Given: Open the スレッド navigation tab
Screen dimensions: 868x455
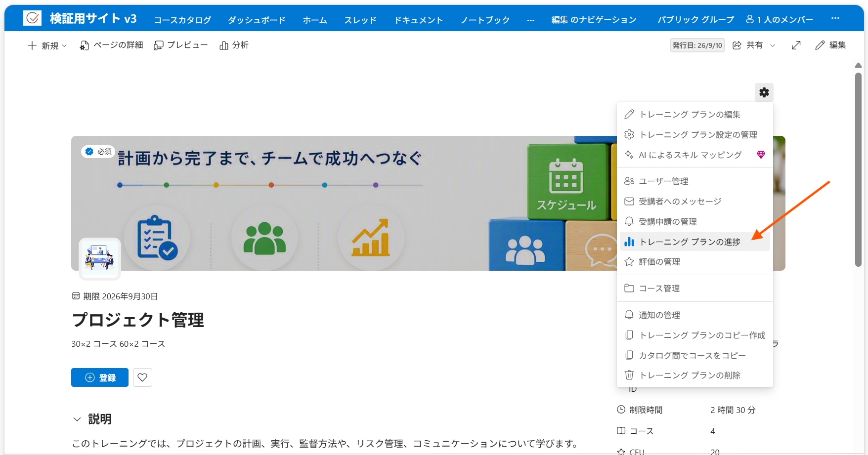Looking at the screenshot, I should [360, 20].
